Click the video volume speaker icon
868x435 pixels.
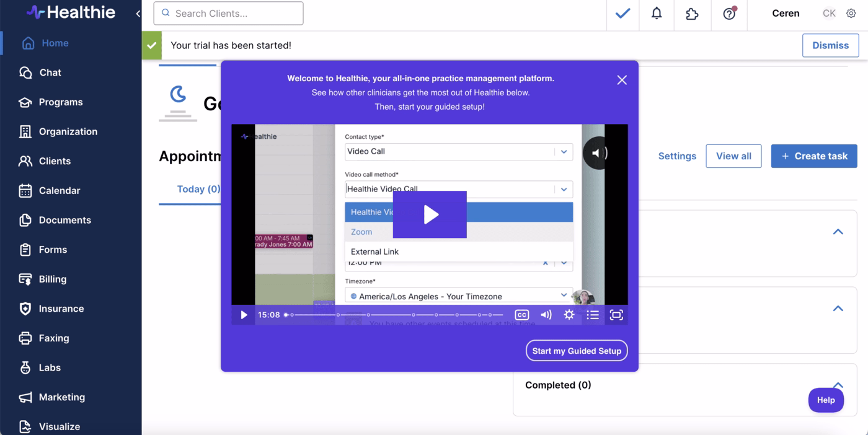pyautogui.click(x=546, y=315)
